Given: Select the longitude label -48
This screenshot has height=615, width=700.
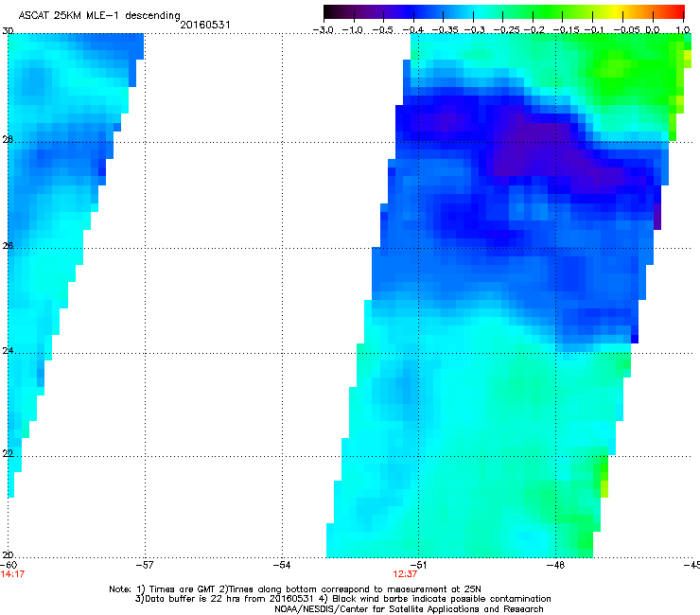Looking at the screenshot, I should tap(555, 565).
